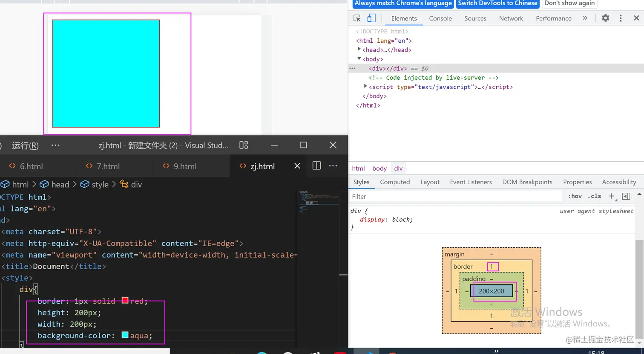
Task: Click the Styles panel vertical scrollbar
Action: pyautogui.click(x=639, y=289)
